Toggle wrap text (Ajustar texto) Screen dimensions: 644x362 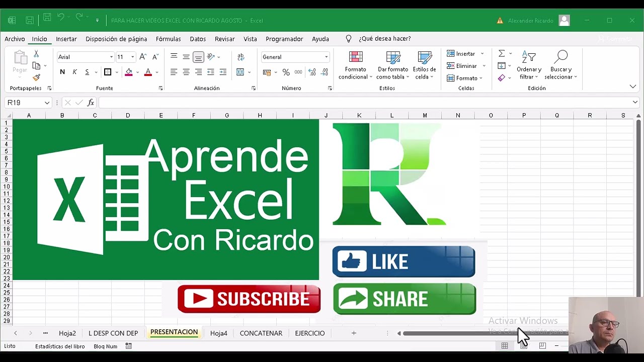tap(240, 57)
